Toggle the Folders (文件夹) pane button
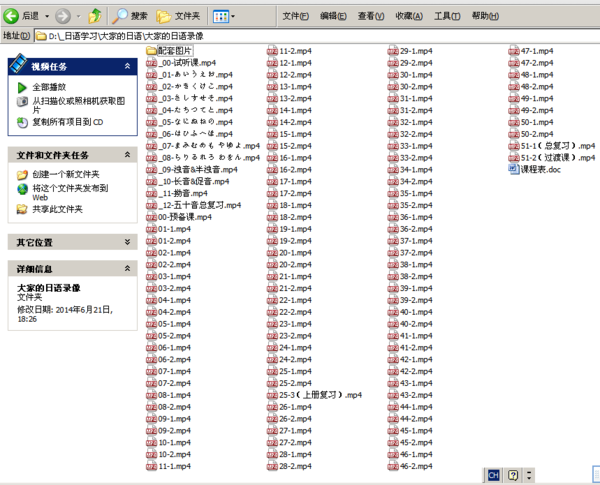The width and height of the screenshot is (600, 485). 178,16
